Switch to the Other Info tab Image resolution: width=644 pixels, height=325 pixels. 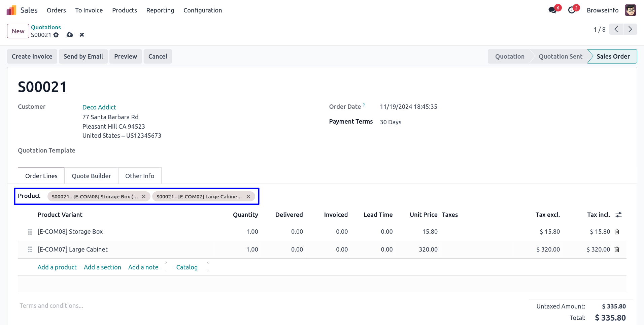(140, 176)
